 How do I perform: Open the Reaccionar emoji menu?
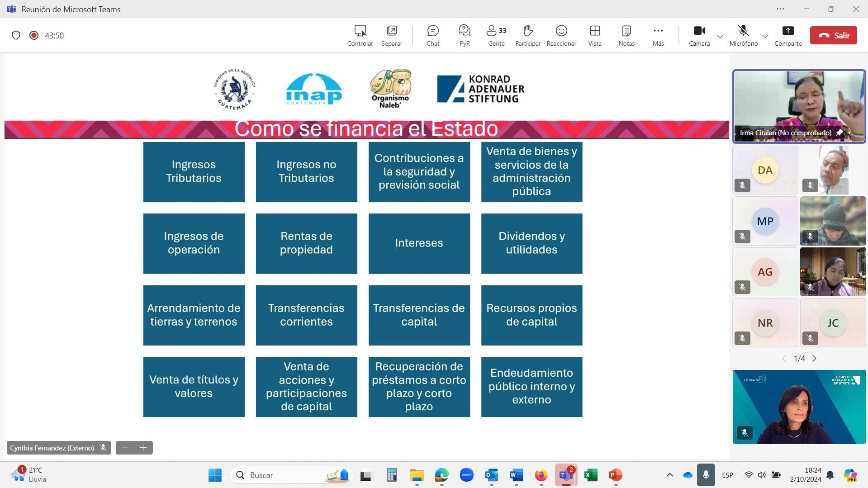(x=561, y=35)
